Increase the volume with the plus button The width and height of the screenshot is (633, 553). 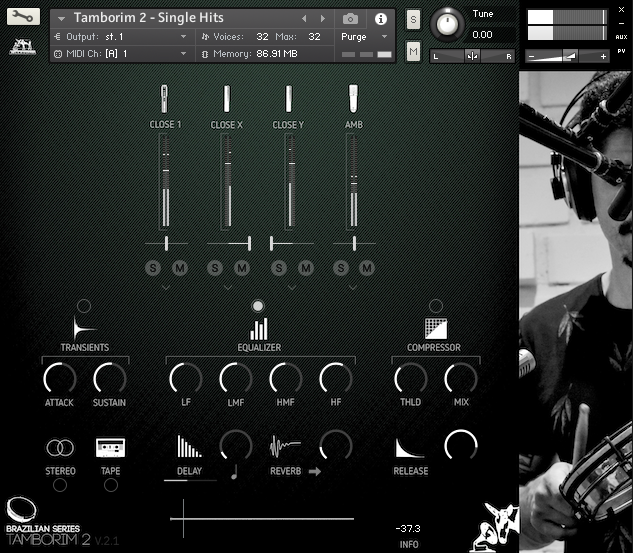603,57
